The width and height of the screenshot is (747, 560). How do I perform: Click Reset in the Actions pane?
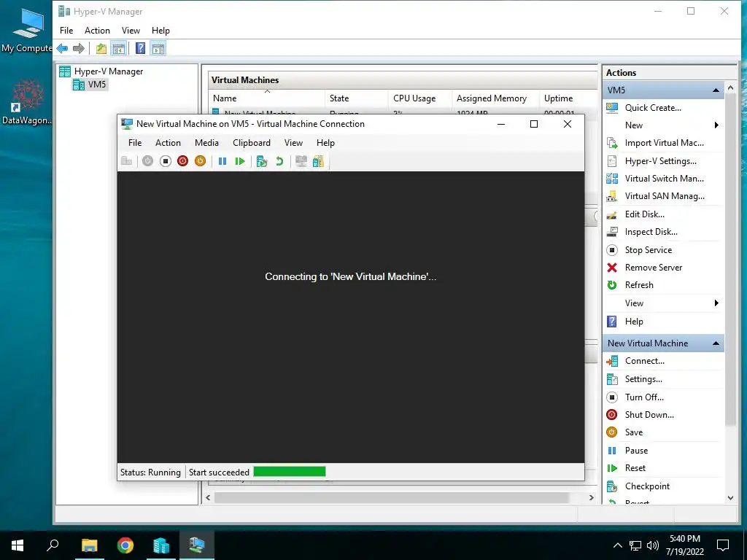635,468
